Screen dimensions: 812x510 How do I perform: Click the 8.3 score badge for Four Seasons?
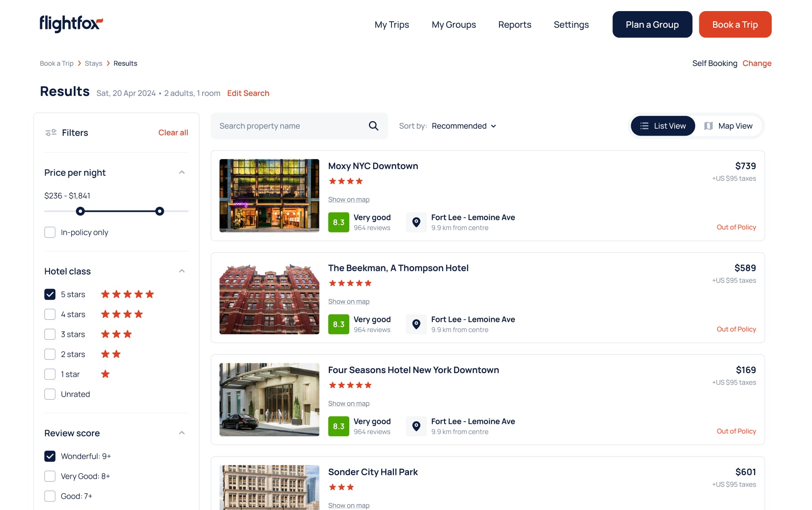(x=339, y=426)
